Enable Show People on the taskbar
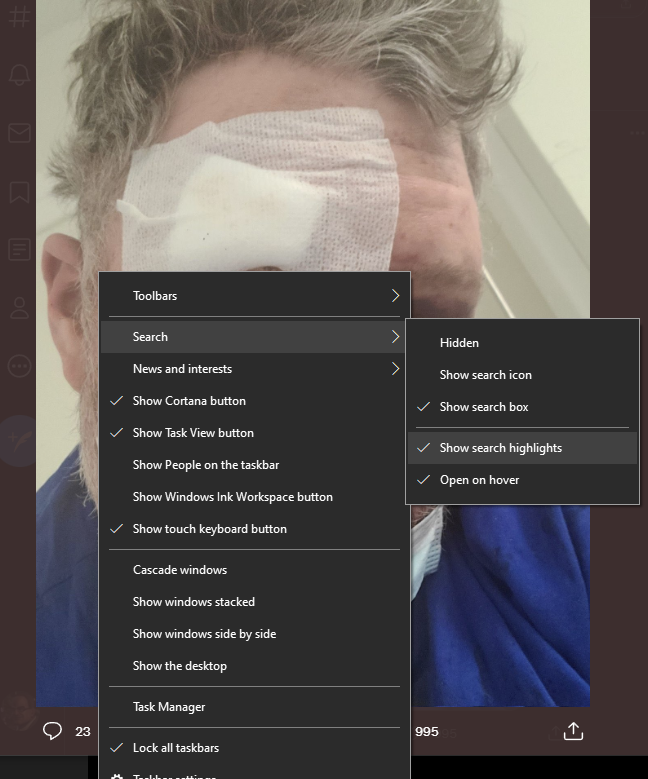This screenshot has width=648, height=779. tap(254, 465)
